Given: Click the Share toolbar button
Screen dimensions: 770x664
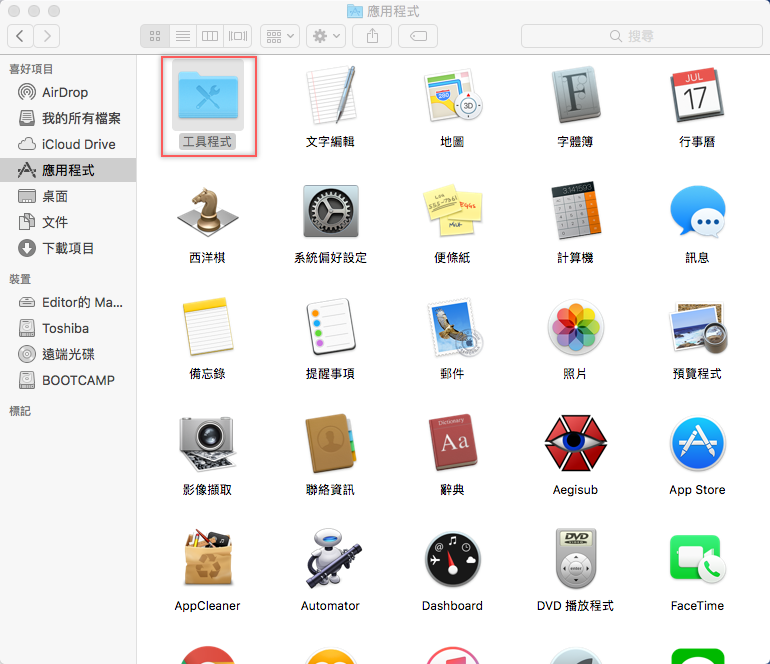Looking at the screenshot, I should click(372, 36).
